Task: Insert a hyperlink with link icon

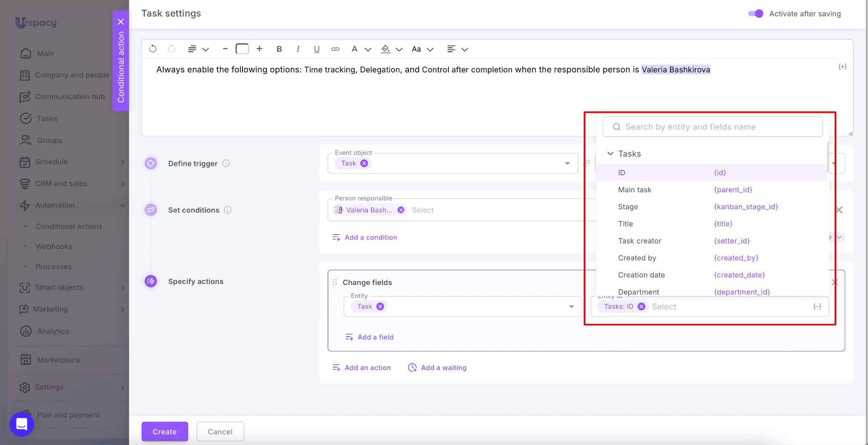Action: pyautogui.click(x=335, y=49)
